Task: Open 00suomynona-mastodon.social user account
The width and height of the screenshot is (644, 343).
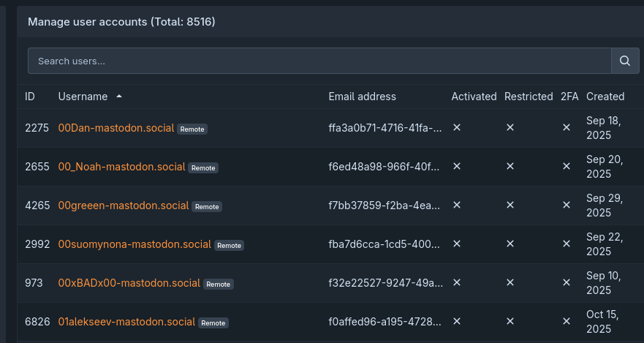Action: pyautogui.click(x=135, y=244)
